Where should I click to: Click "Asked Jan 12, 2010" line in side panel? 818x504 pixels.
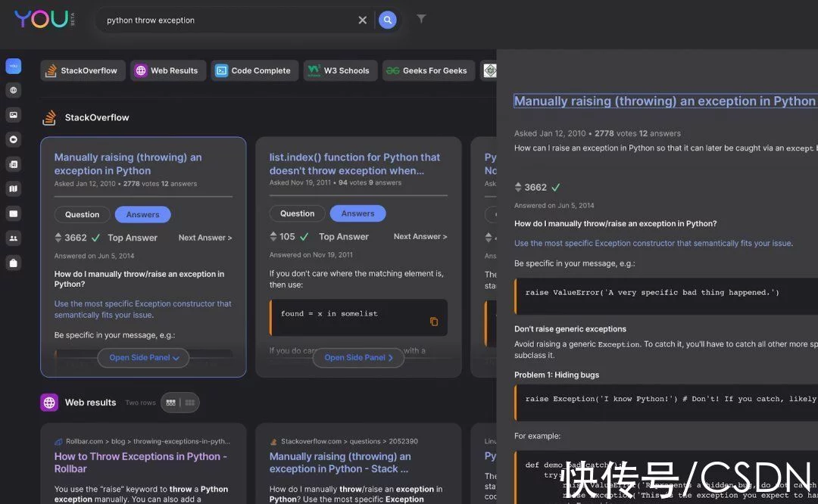click(598, 133)
